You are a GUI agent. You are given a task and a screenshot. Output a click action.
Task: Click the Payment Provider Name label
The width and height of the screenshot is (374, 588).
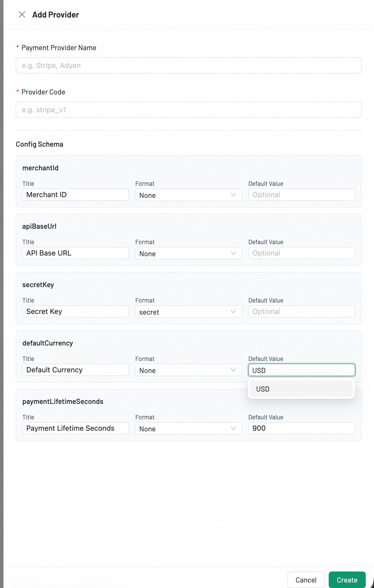59,48
